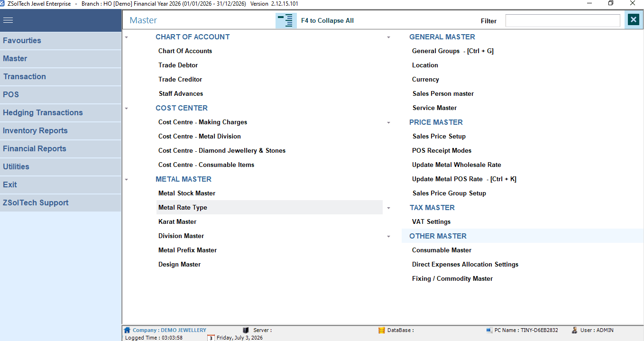Click Logged Time status entry

pos(154,338)
